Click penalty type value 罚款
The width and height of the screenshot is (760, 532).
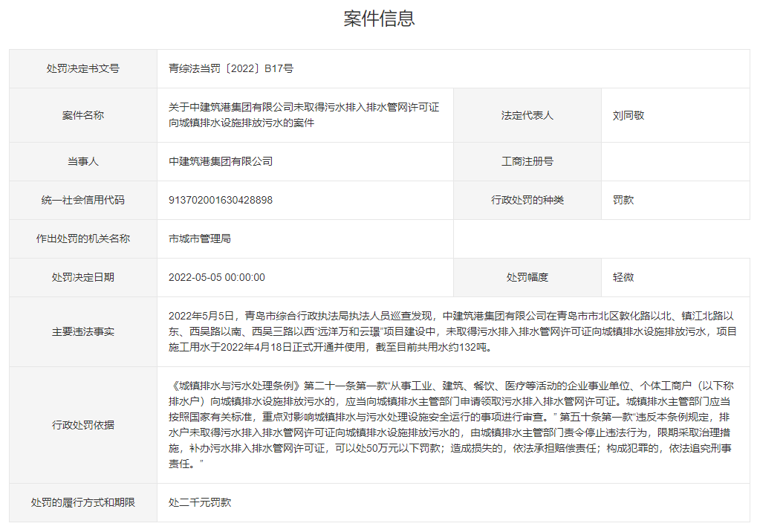(623, 201)
